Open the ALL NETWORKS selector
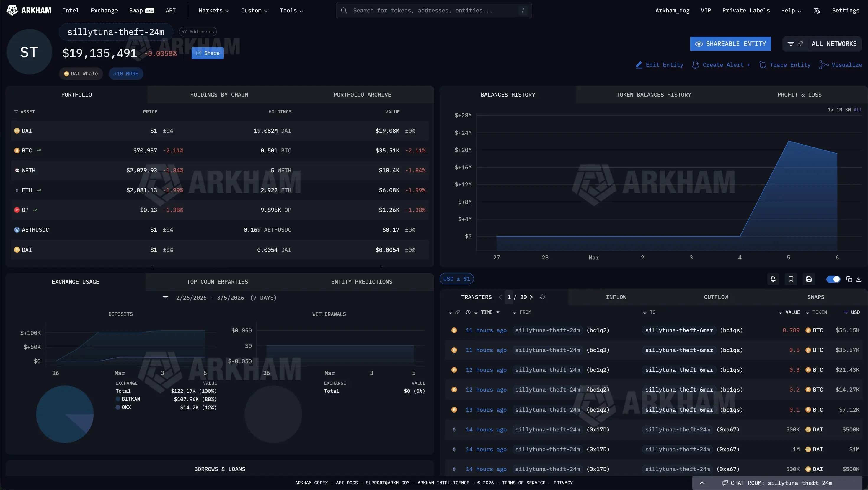The width and height of the screenshot is (868, 490). (x=834, y=44)
